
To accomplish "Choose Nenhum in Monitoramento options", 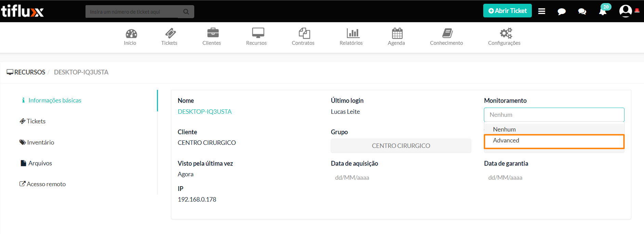I will click(x=554, y=129).
